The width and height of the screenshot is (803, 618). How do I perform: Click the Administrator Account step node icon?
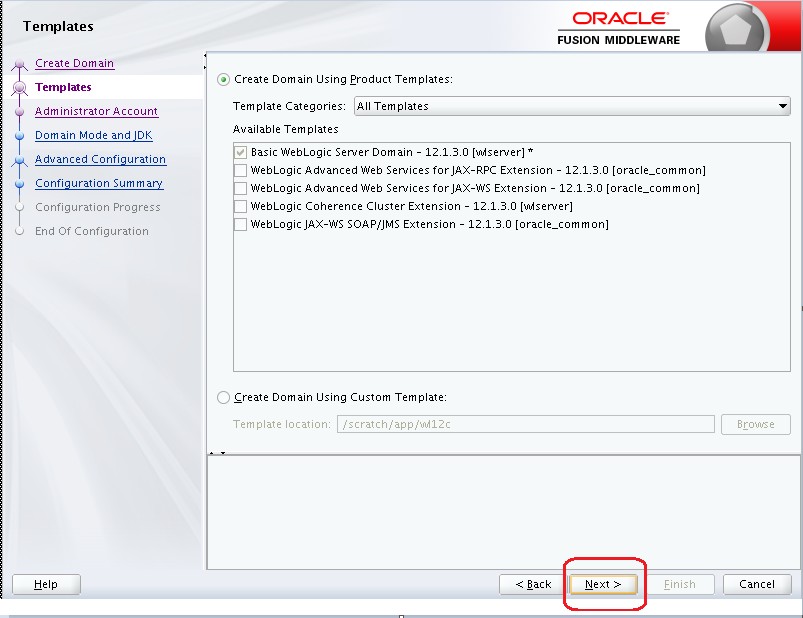pos(19,112)
